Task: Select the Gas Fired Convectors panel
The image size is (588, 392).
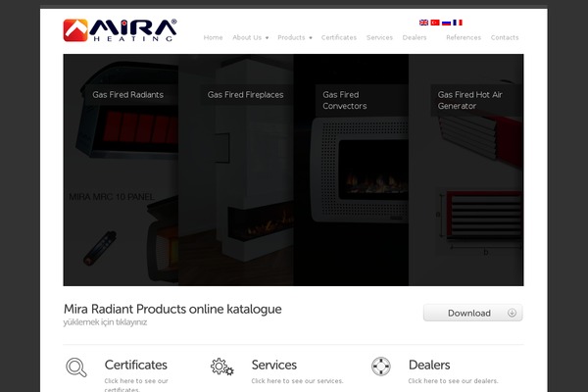Action: 351,170
